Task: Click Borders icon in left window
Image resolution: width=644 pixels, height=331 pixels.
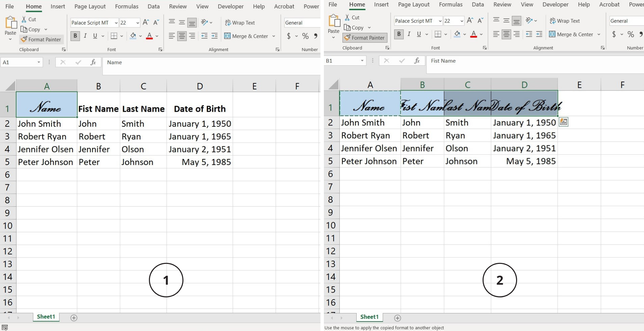Action: pyautogui.click(x=114, y=36)
